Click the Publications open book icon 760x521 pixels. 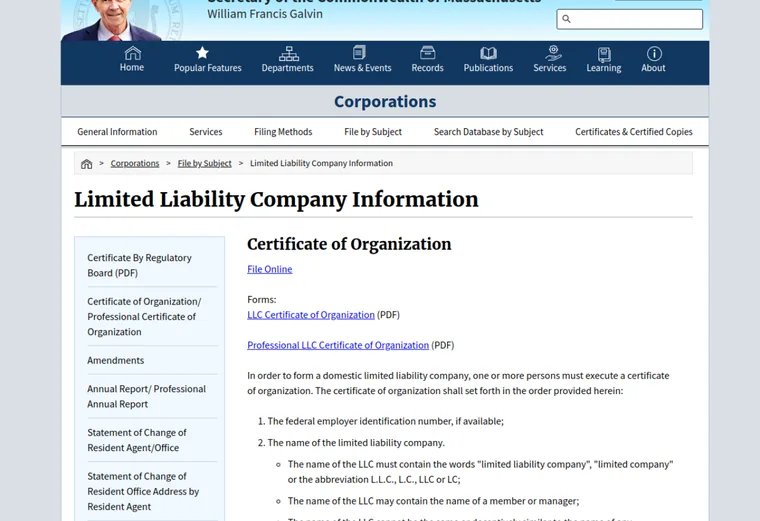click(488, 53)
